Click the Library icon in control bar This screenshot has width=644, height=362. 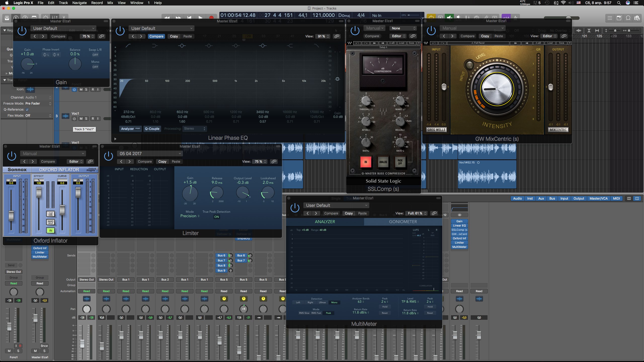pyautogui.click(x=7, y=18)
